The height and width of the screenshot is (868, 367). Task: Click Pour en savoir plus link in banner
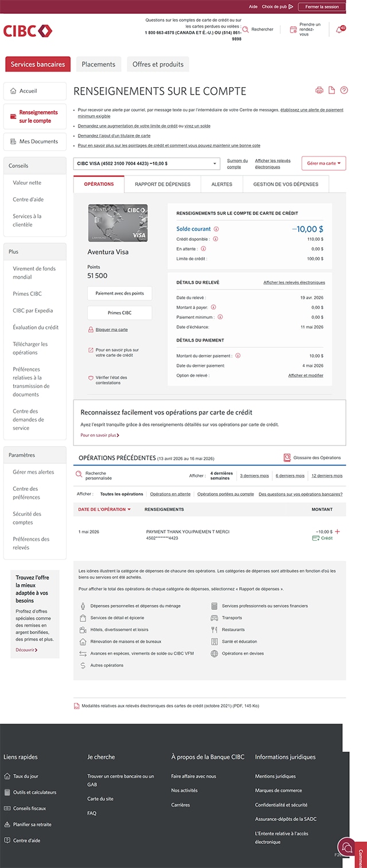click(x=100, y=436)
